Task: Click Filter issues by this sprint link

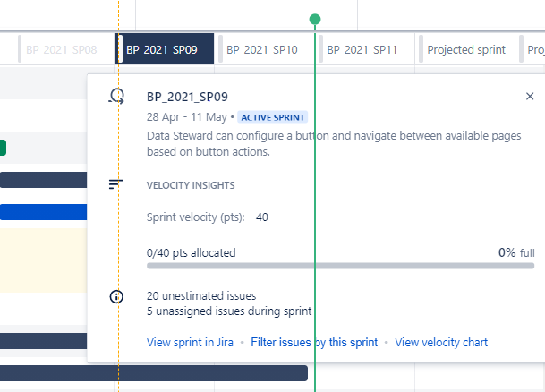Action: 314,342
